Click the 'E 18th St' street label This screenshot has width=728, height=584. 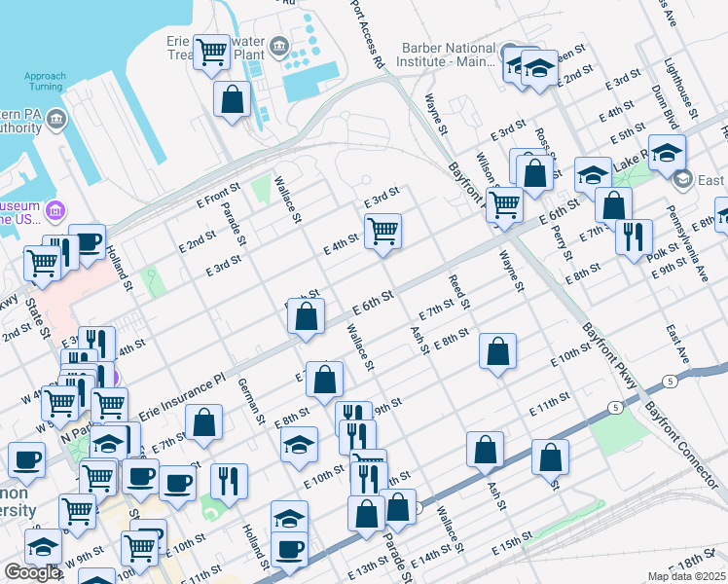tap(690, 563)
